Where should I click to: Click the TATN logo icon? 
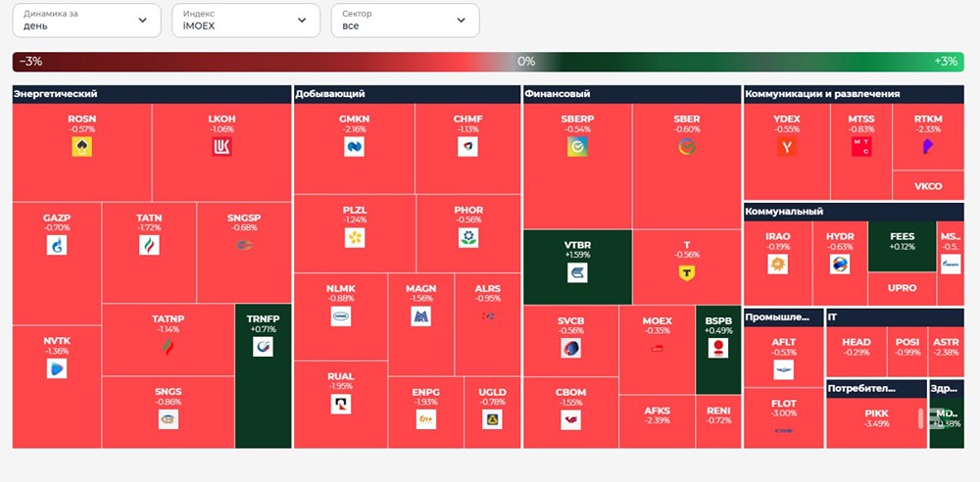point(149,245)
